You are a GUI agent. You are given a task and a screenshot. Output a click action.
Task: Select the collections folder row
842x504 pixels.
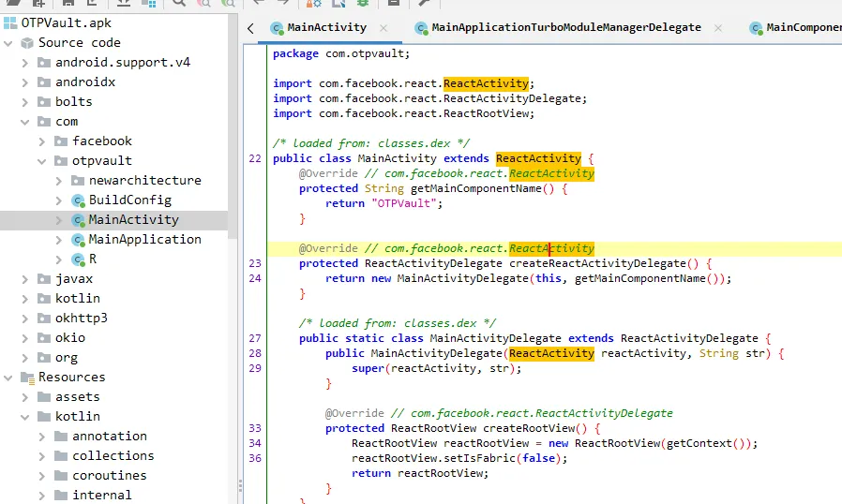pyautogui.click(x=113, y=455)
